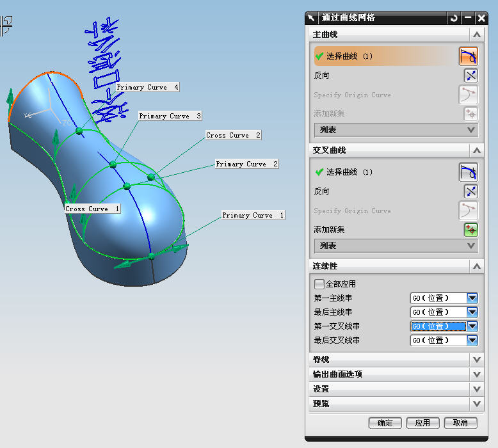Image resolution: width=498 pixels, height=448 pixels.
Task: Click the Cross Curve 1 label
Action: [92, 209]
